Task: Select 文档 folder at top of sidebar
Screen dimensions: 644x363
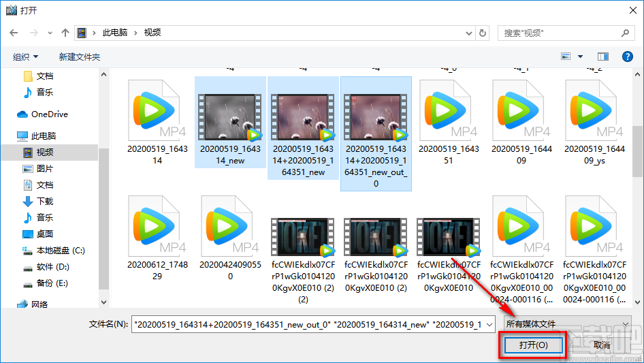Action: click(x=39, y=76)
